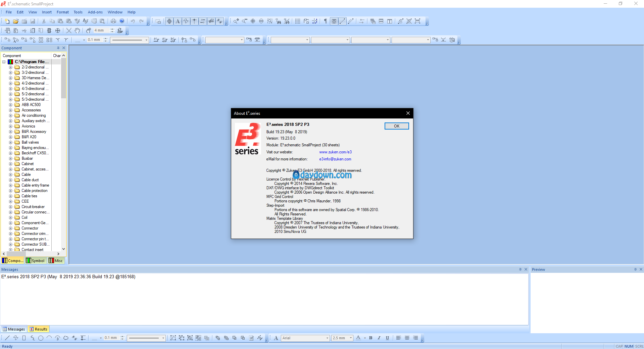Click the grid dots display icon
Screen dimensions: 644x349
298,21
